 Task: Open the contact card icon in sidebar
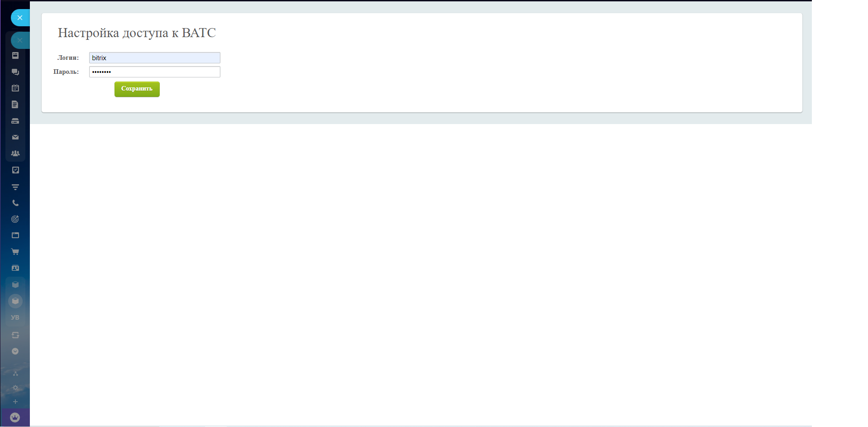(x=15, y=268)
